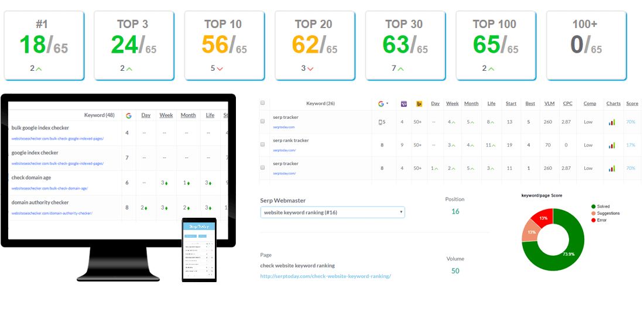Open websiteseochecker.com/bulk-check-domain-age/ link
This screenshot has width=644, height=319.
click(x=50, y=188)
